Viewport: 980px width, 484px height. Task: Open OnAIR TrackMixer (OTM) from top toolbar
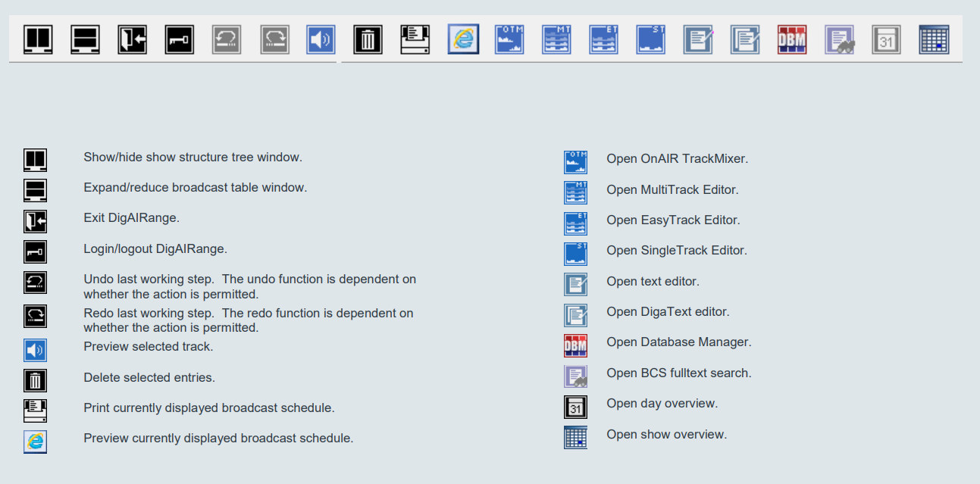coord(509,39)
